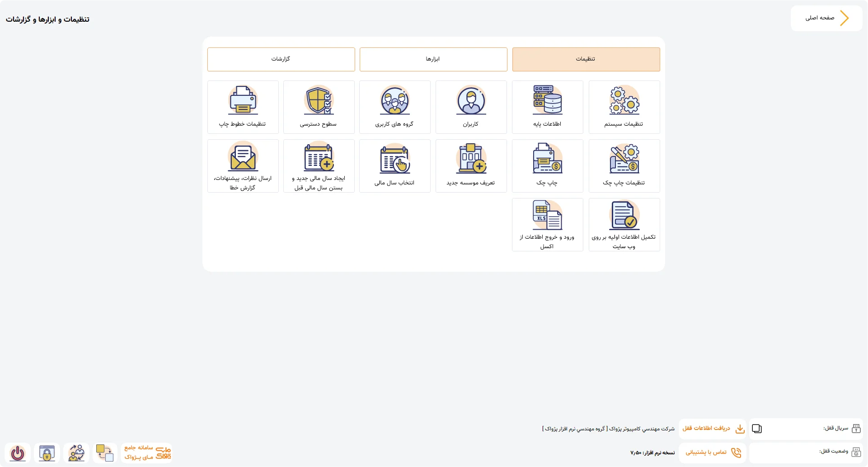Copy the lock serial with copy icon
The height and width of the screenshot is (467, 868).
(757, 429)
